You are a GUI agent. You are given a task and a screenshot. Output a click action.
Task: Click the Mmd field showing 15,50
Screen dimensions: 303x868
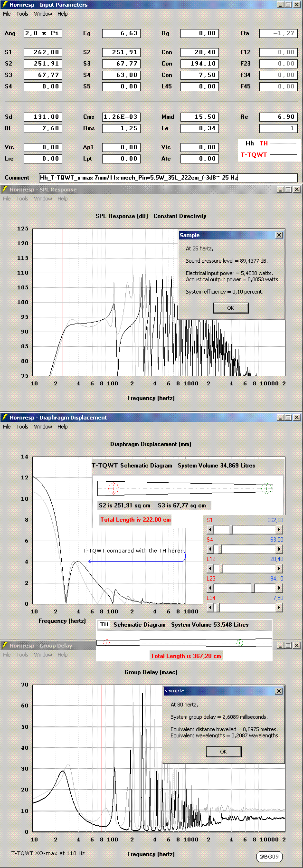199,117
